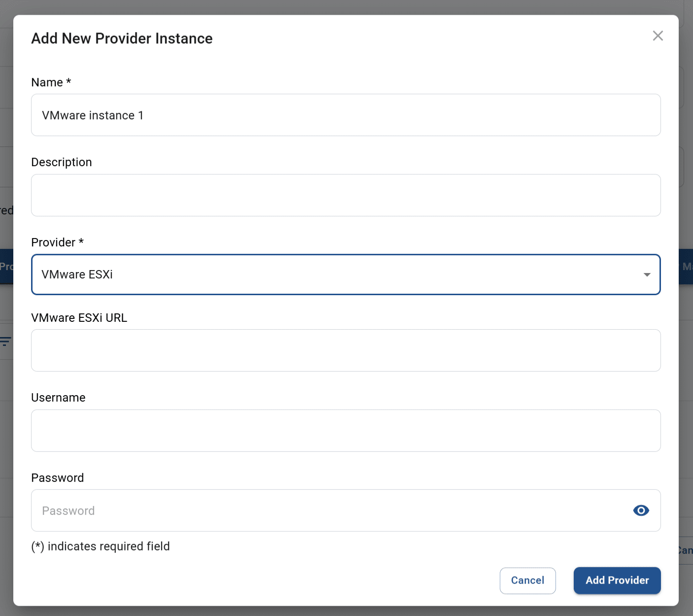Click the X to close the dialog
The image size is (693, 616).
(658, 35)
